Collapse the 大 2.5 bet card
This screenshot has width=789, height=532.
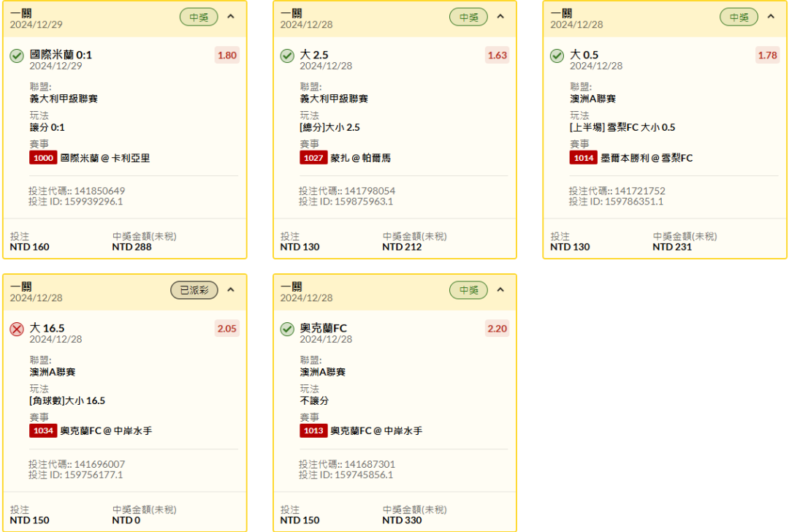coord(500,17)
